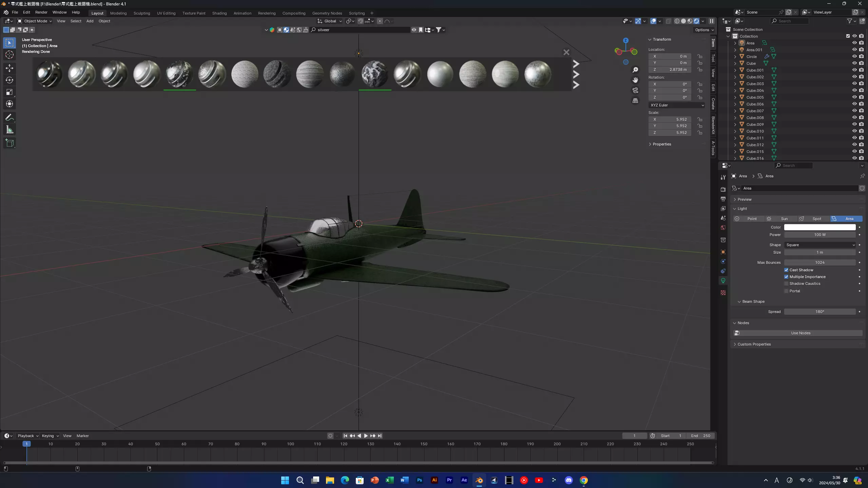Enable the Shadow Caustics checkbox
Image resolution: width=868 pixels, height=488 pixels.
786,284
